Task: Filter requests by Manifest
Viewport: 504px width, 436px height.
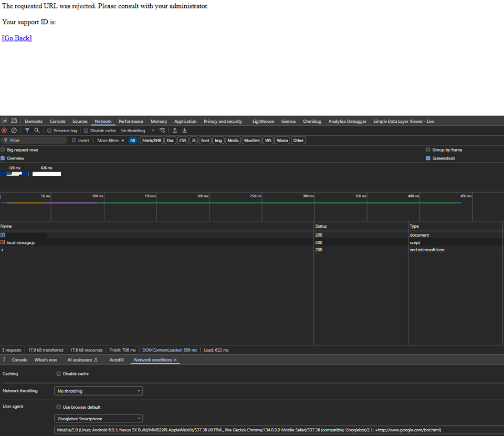Action: [x=251, y=141]
